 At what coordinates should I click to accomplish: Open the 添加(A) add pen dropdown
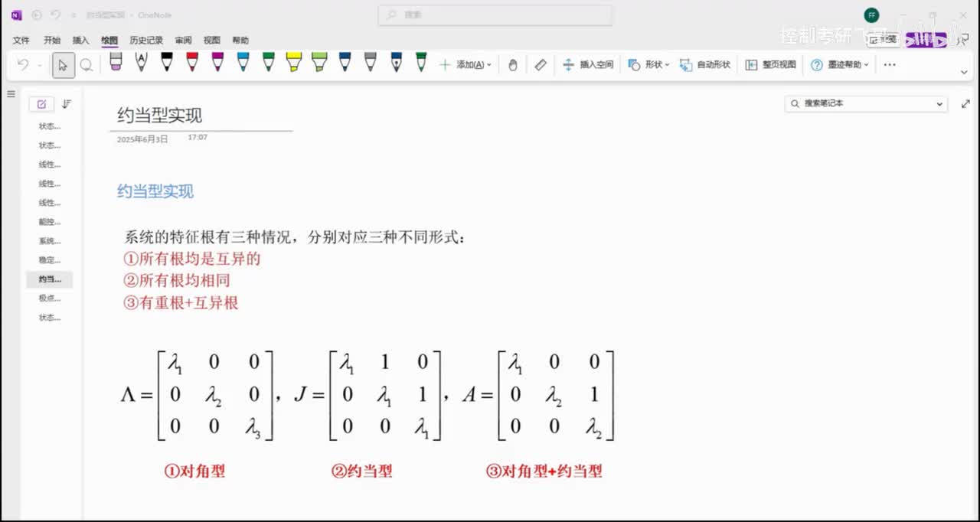tap(465, 65)
